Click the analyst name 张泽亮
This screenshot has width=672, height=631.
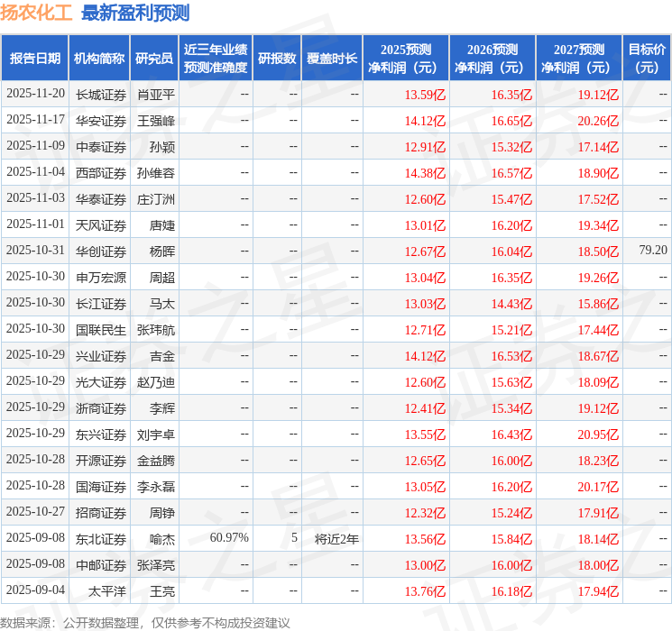point(156,565)
